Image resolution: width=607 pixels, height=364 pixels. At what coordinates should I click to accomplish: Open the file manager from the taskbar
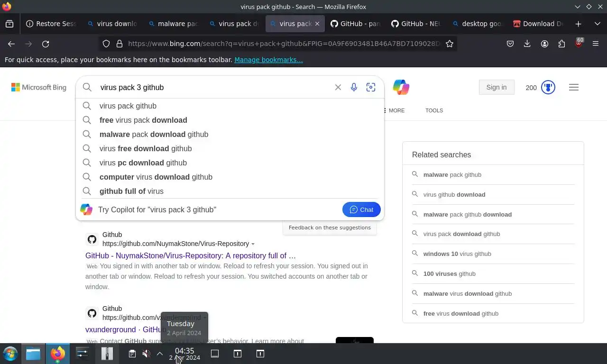pos(33,354)
